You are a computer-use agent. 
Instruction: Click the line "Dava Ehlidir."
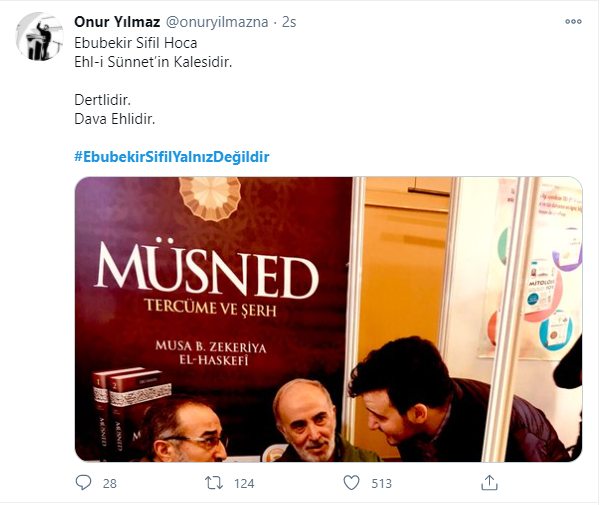pyautogui.click(x=115, y=119)
